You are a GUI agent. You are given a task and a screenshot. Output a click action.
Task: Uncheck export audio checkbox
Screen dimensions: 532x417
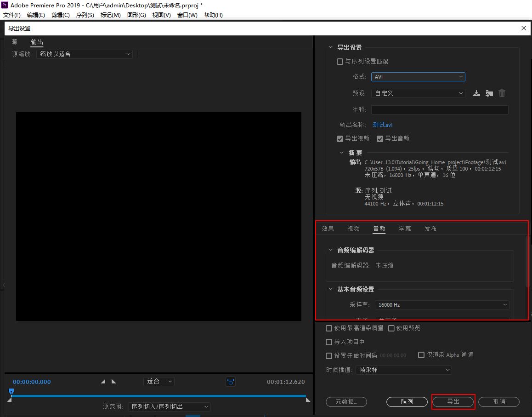379,138
